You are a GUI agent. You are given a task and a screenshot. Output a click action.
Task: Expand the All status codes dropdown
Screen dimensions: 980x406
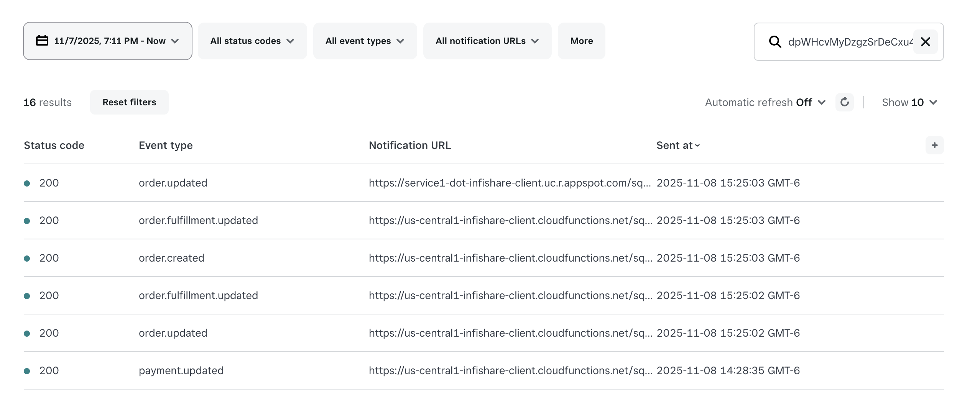tap(252, 41)
